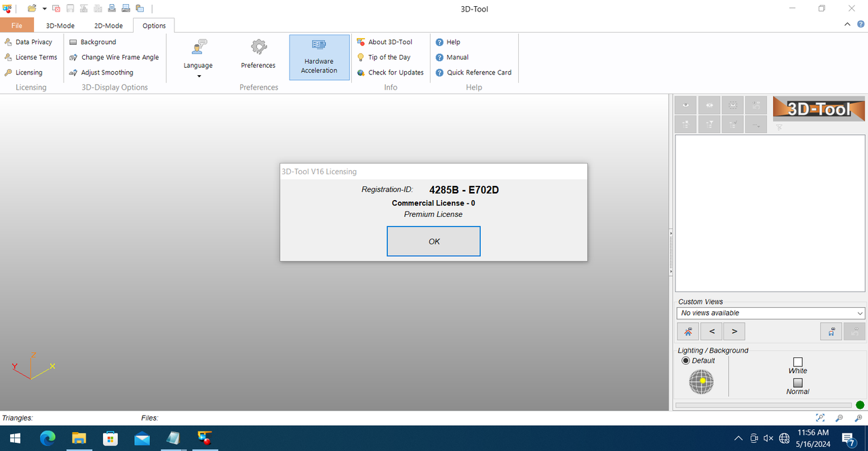The image size is (868, 451).
Task: Open the tree more-options dropdown button
Action: click(755, 124)
